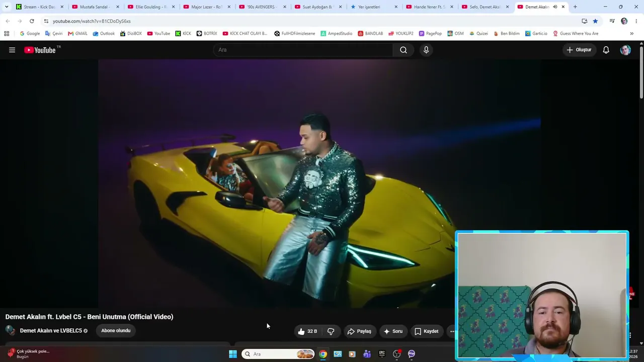The image size is (644, 362).
Task: Open the Demet Akalın channel avatar
Action: [x=10, y=330]
